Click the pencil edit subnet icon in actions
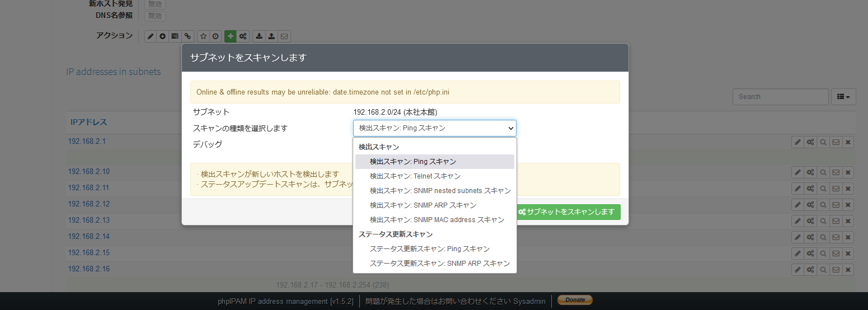The height and width of the screenshot is (310, 868). (x=151, y=36)
